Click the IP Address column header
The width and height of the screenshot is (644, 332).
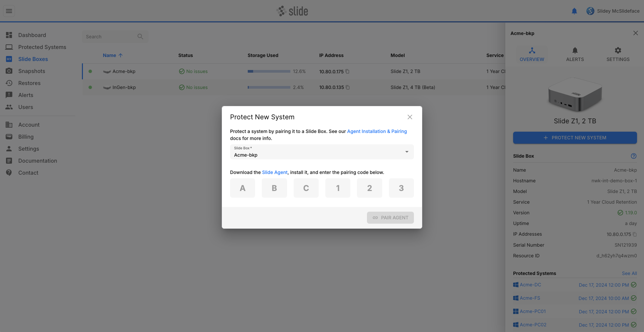point(331,55)
